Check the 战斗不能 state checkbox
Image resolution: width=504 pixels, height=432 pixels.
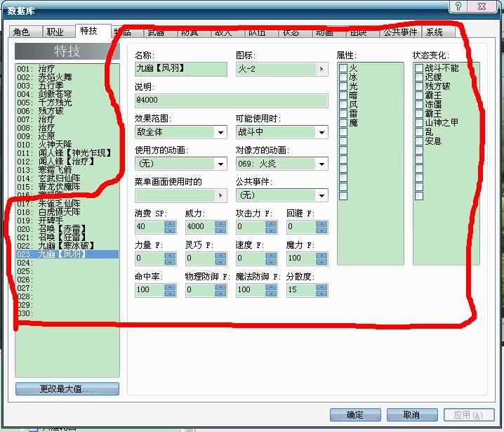[x=419, y=68]
